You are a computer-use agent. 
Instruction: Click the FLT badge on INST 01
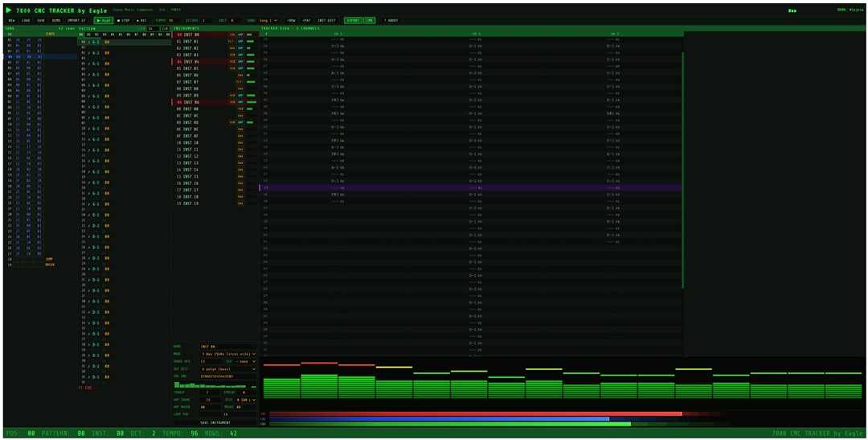point(231,41)
